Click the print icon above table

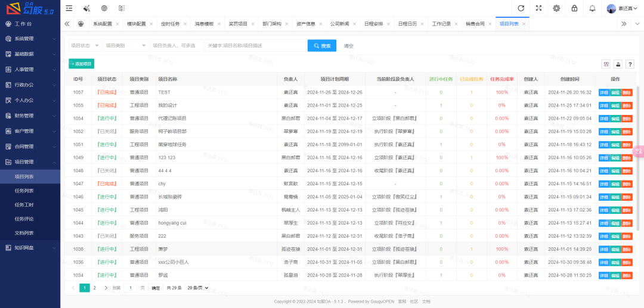(618, 64)
